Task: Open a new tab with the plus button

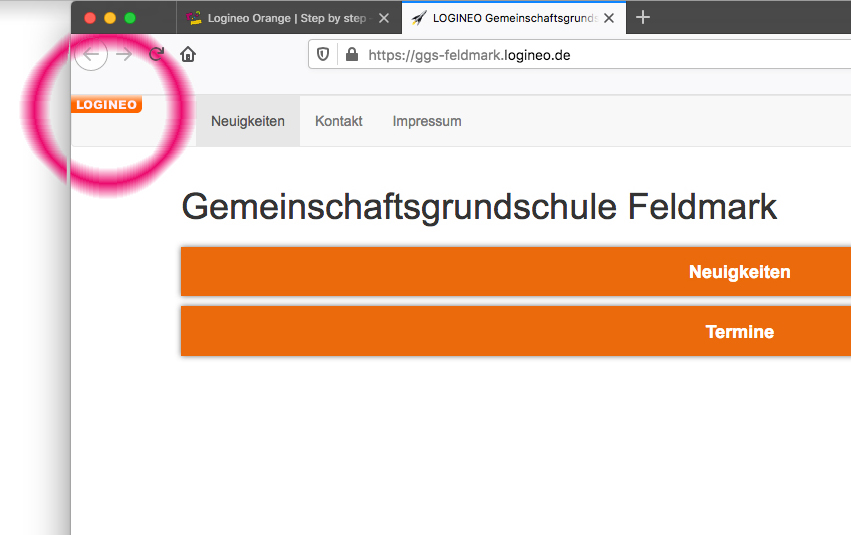Action: [643, 17]
